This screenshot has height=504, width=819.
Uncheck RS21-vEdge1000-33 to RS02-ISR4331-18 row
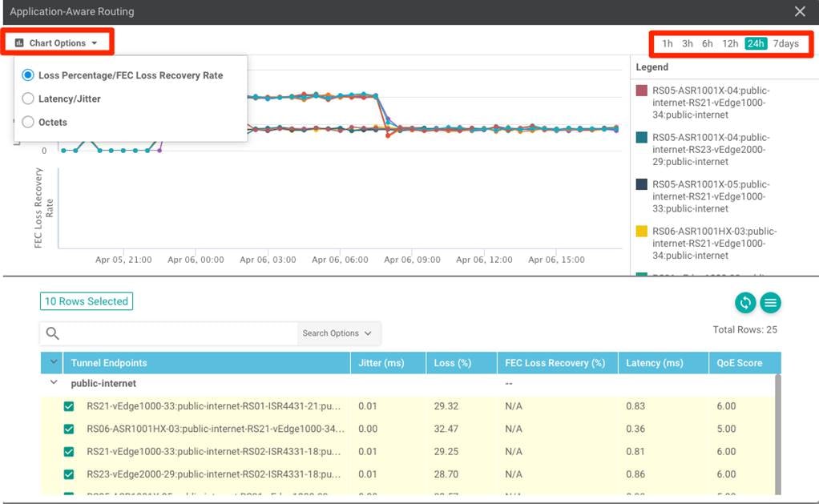(68, 452)
